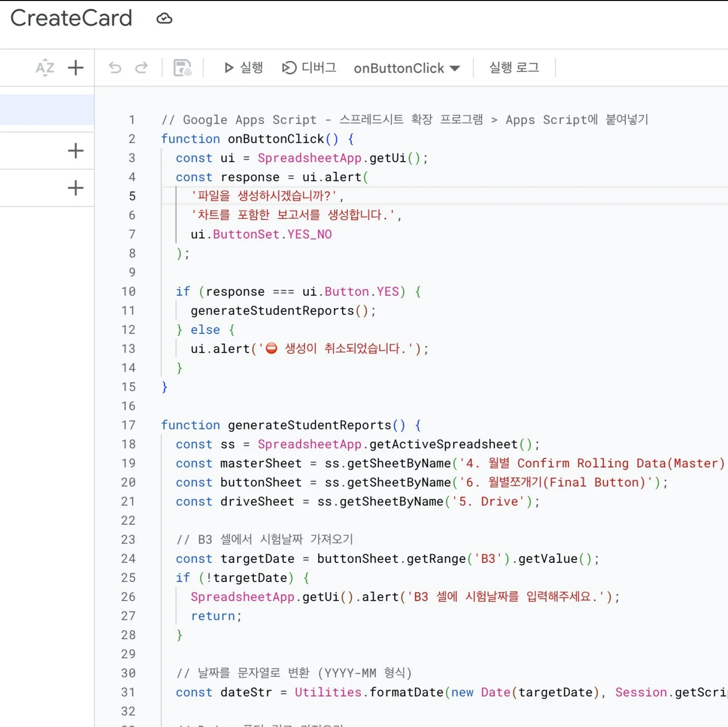728x727 pixels.
Task: Click '차트를 포함한 보고서를 생성합니다.' string
Action: coord(293,215)
